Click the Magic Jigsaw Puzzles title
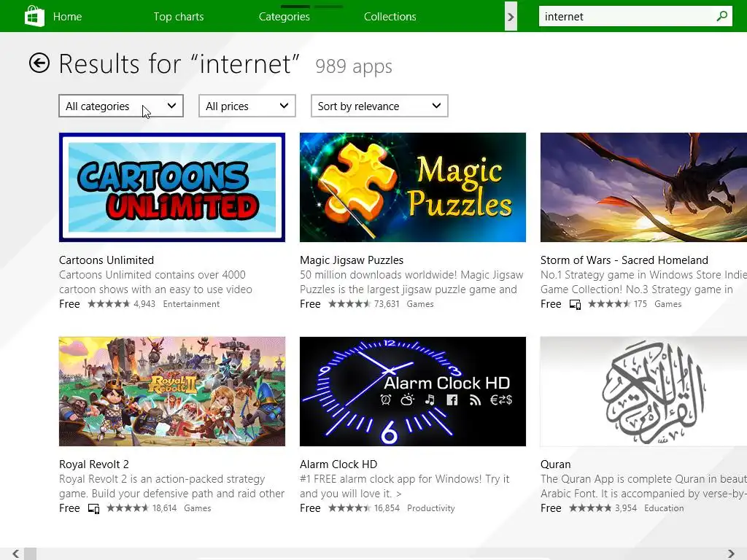This screenshot has width=747, height=560. pyautogui.click(x=352, y=260)
